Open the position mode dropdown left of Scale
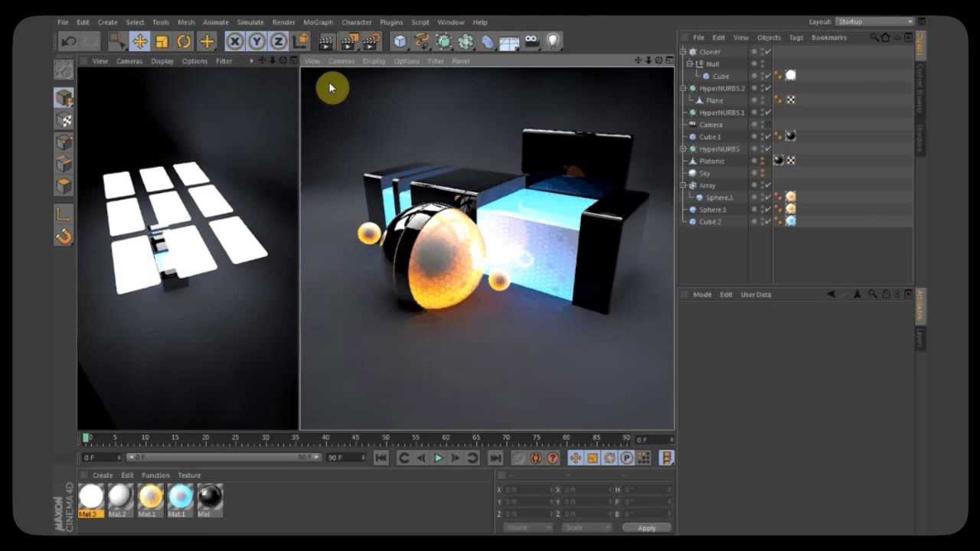 coord(528,528)
